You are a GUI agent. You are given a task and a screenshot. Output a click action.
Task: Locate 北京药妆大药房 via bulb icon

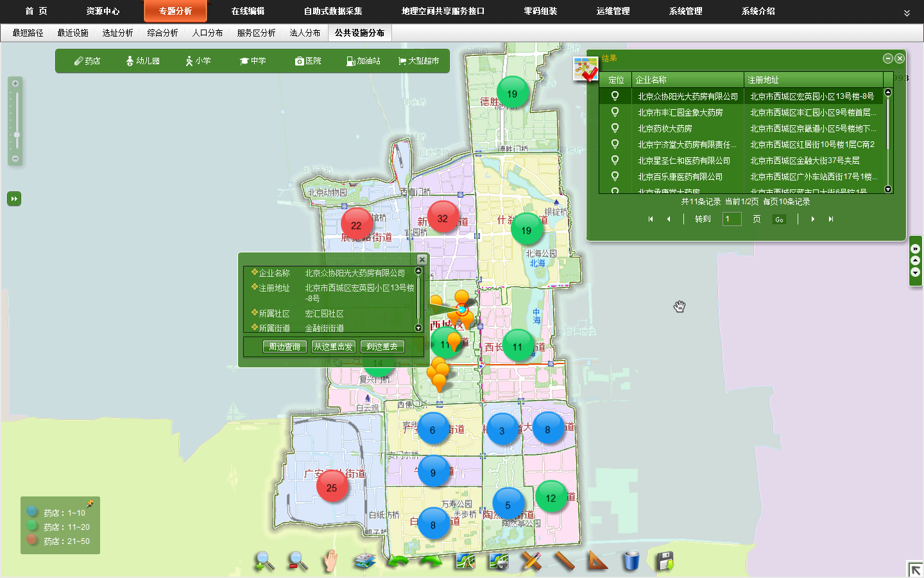pos(615,128)
